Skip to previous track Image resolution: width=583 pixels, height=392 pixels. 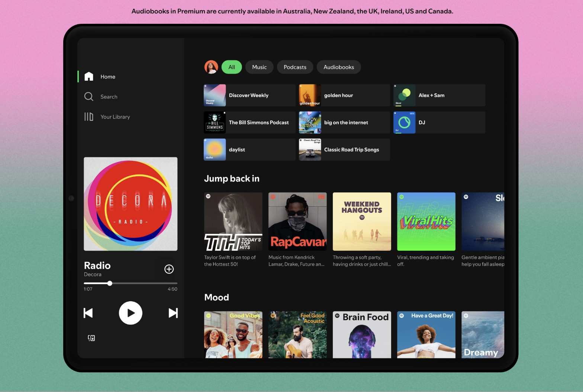(88, 313)
